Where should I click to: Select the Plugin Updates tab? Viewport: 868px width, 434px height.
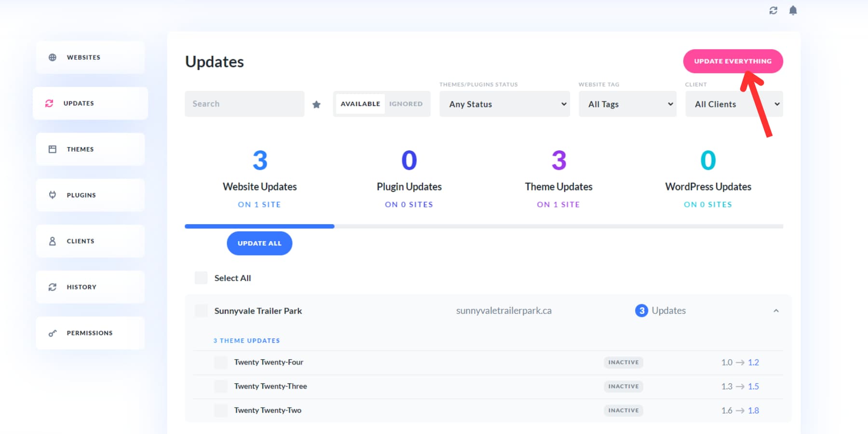(x=409, y=178)
